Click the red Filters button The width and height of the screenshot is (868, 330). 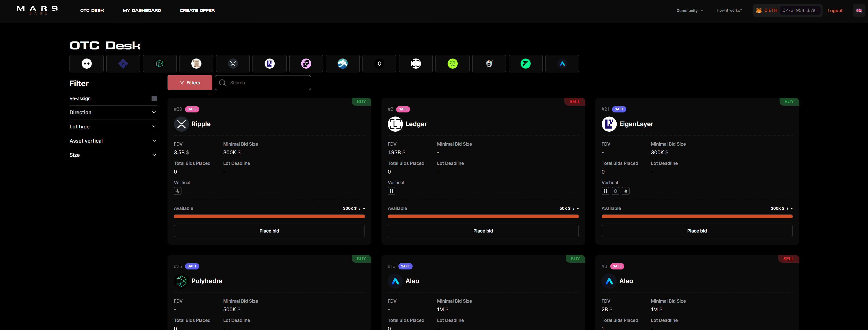pos(190,83)
